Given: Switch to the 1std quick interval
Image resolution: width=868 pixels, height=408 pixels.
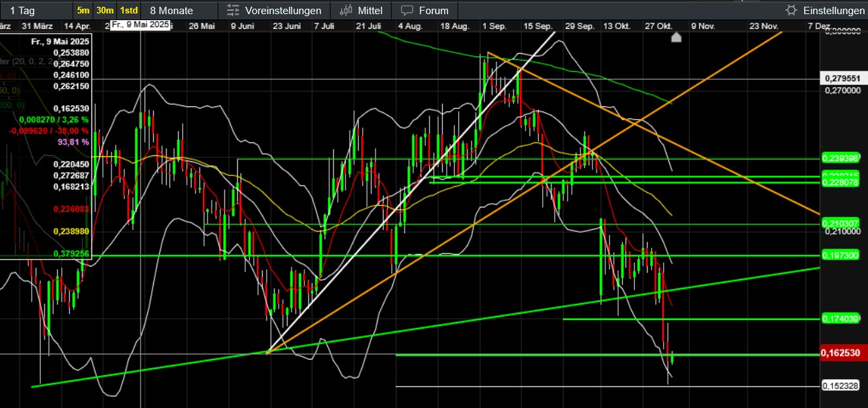Looking at the screenshot, I should [x=128, y=11].
